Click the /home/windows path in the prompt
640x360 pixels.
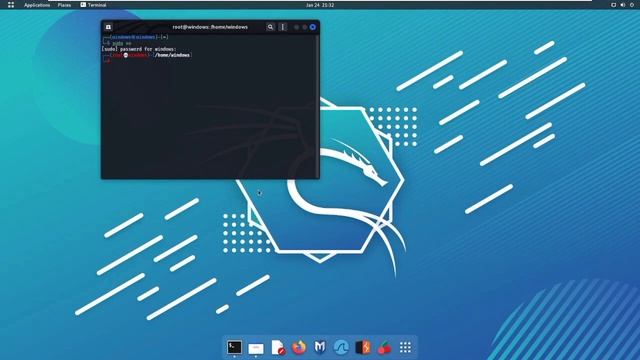pyautogui.click(x=173, y=55)
